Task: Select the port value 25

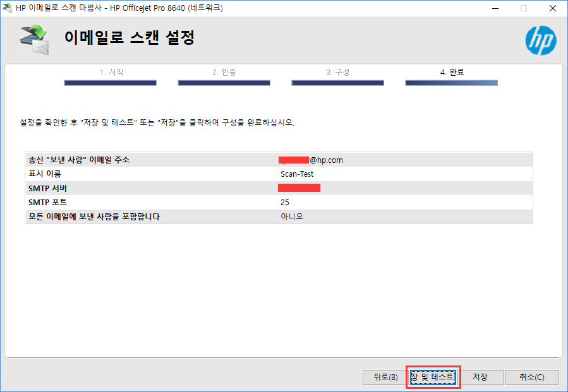Action: coord(285,203)
